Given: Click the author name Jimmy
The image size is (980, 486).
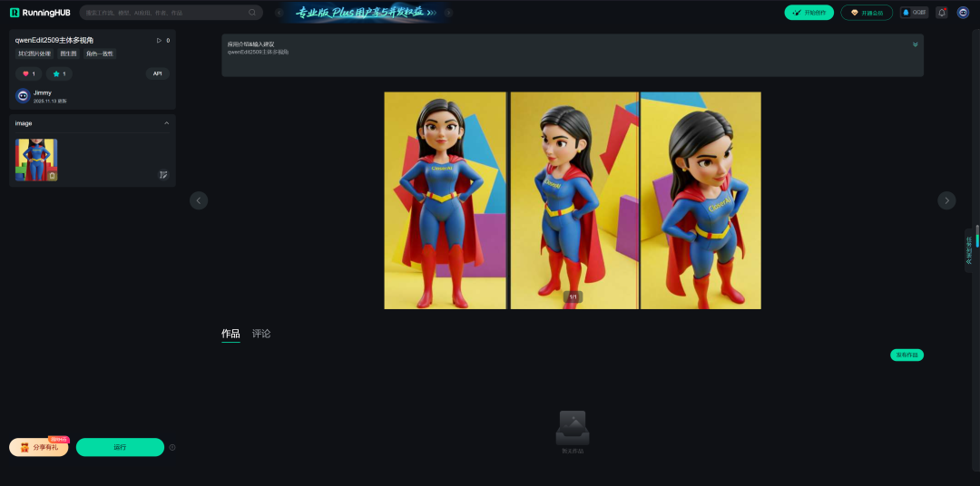Looking at the screenshot, I should click(x=43, y=92).
